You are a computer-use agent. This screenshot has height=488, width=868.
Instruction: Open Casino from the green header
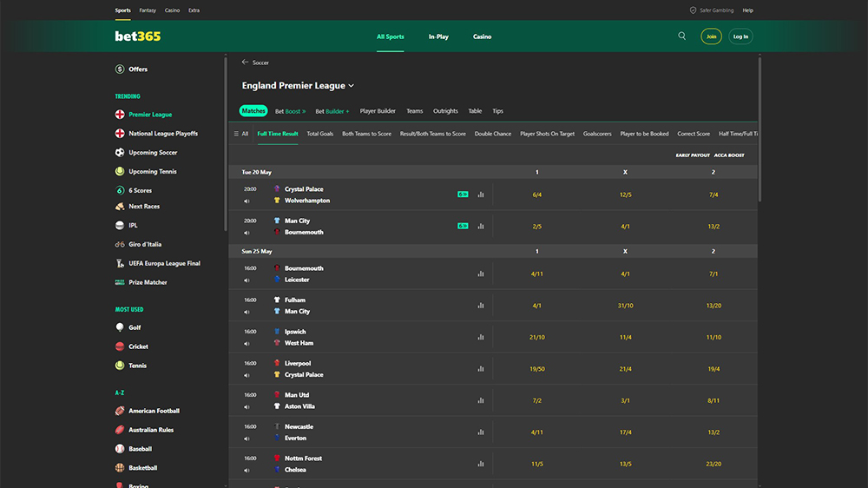point(482,36)
